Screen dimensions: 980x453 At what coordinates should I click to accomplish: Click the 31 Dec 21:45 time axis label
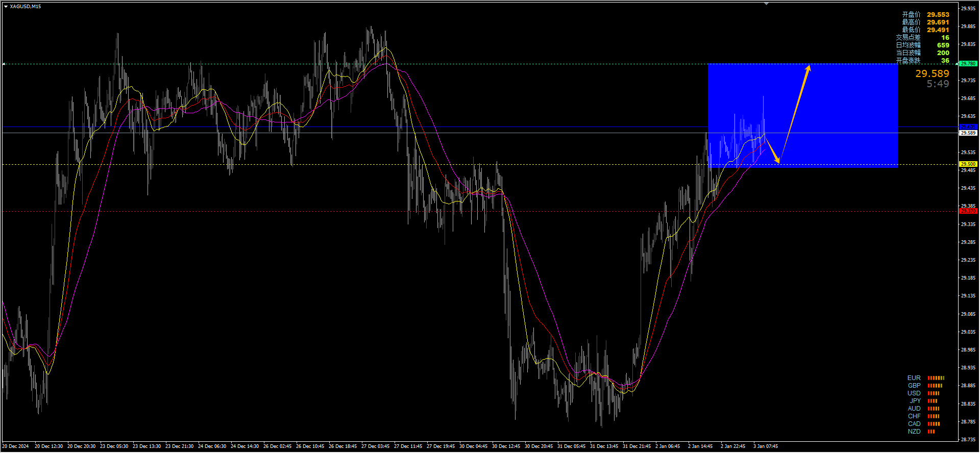(x=637, y=447)
